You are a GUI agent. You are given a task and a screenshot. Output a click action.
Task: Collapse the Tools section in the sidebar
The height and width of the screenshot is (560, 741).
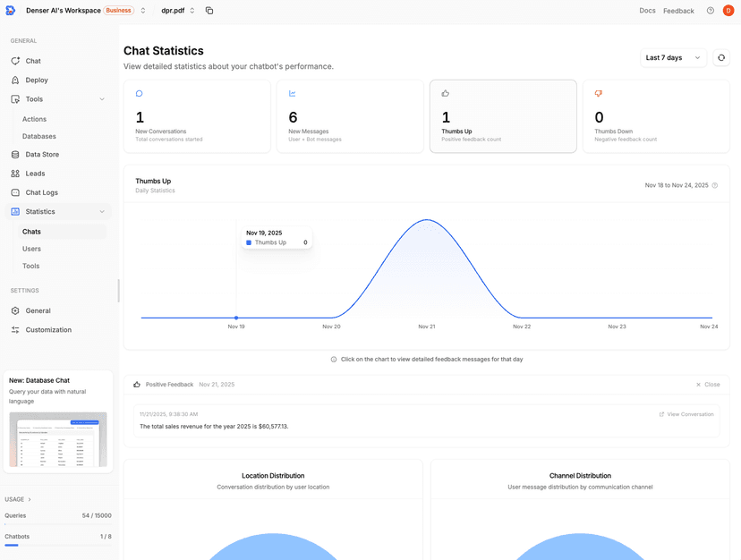[x=103, y=98]
